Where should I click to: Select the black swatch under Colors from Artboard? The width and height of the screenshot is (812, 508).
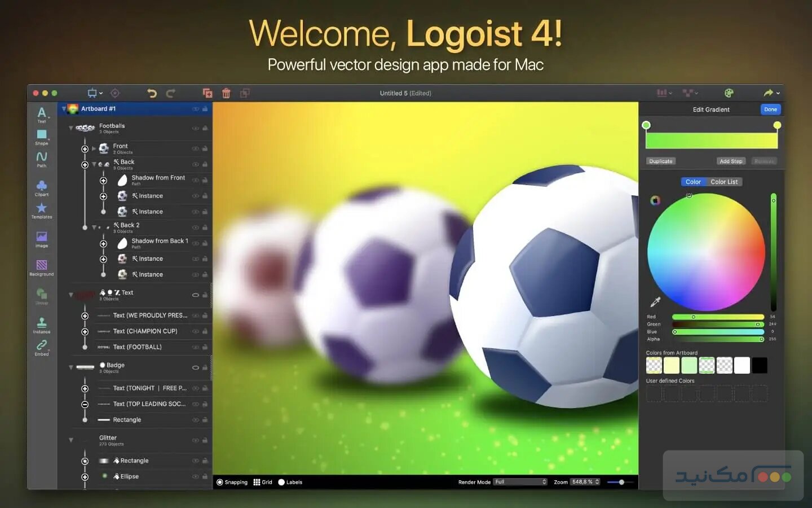760,365
